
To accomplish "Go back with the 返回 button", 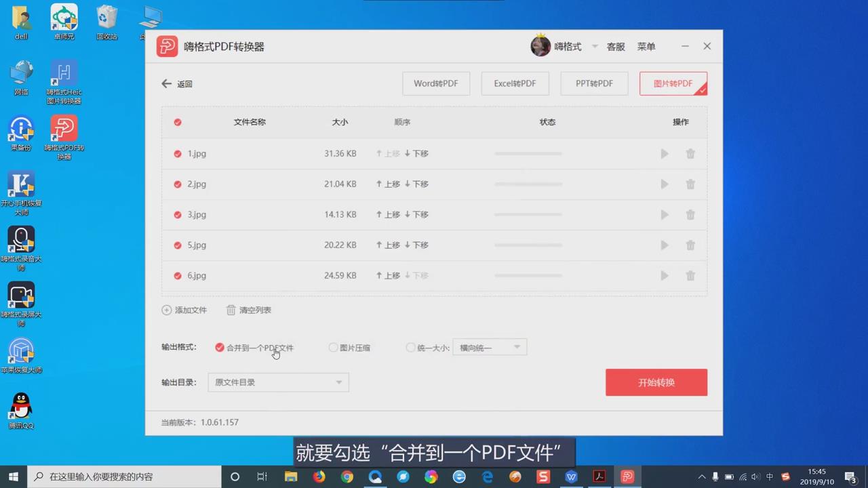I will click(x=177, y=84).
